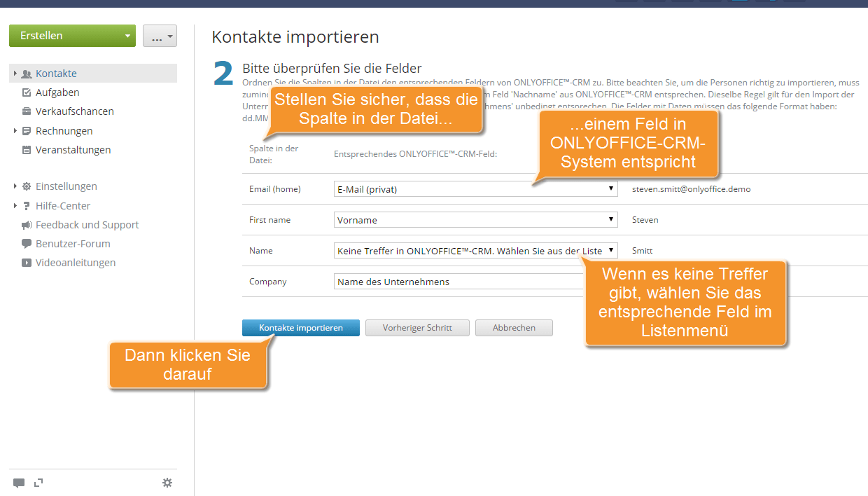Open the Keine Treffer field dropdown for Name

coord(476,251)
